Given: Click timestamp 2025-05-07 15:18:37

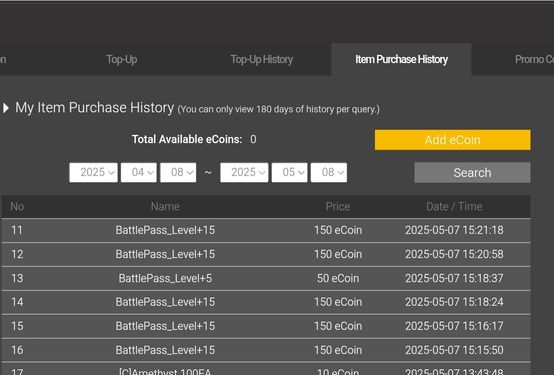Looking at the screenshot, I should click(x=454, y=278).
